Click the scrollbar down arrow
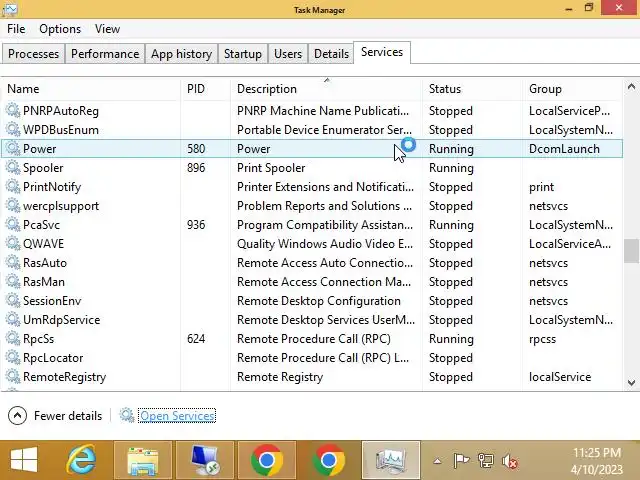 (631, 383)
